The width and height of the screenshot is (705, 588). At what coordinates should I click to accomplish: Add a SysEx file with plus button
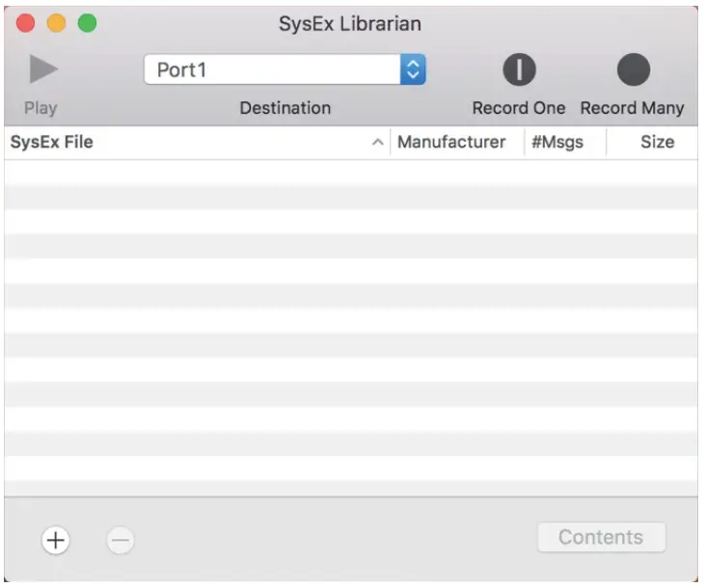pyautogui.click(x=56, y=541)
